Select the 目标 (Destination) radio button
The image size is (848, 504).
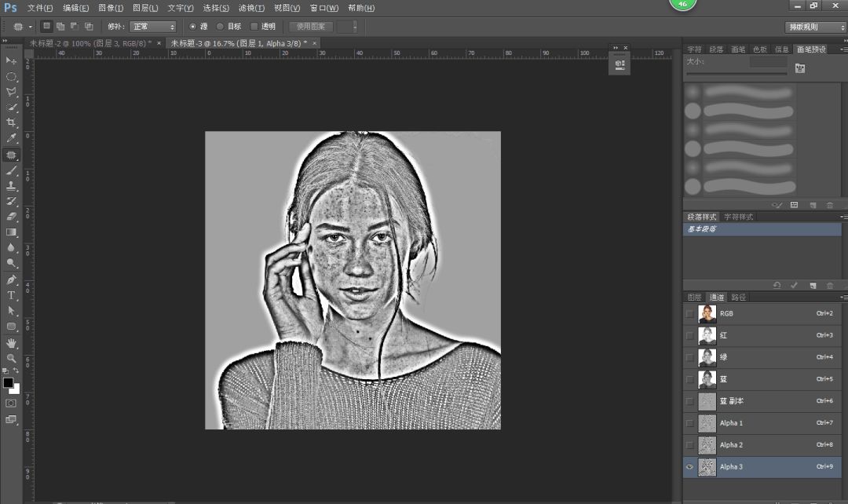(220, 27)
